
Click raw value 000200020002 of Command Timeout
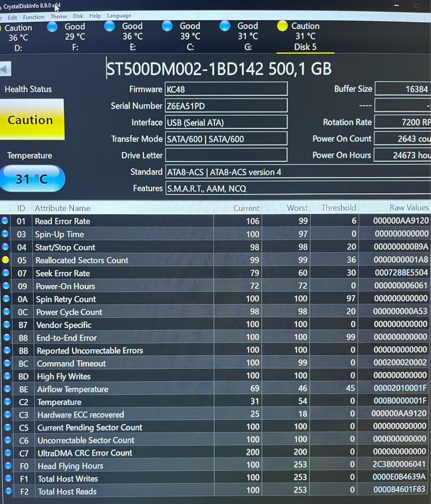pos(400,362)
